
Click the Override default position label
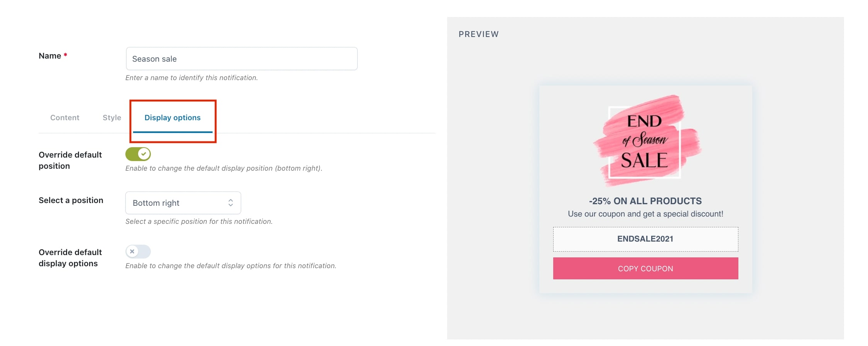click(70, 160)
